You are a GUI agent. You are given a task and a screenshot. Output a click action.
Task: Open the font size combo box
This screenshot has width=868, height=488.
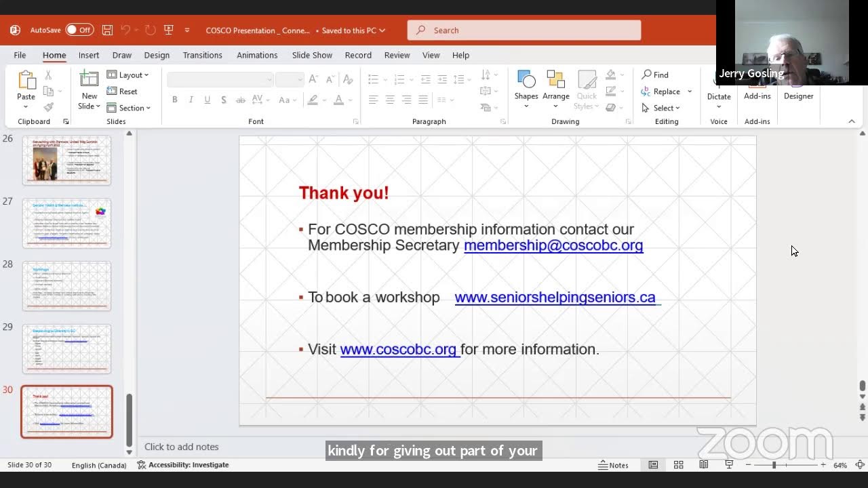[290, 79]
